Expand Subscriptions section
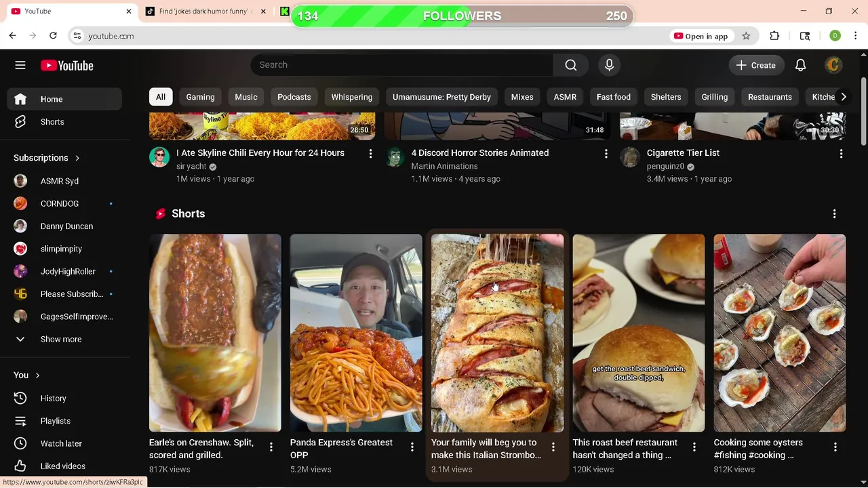The image size is (868, 488). pyautogui.click(x=46, y=158)
